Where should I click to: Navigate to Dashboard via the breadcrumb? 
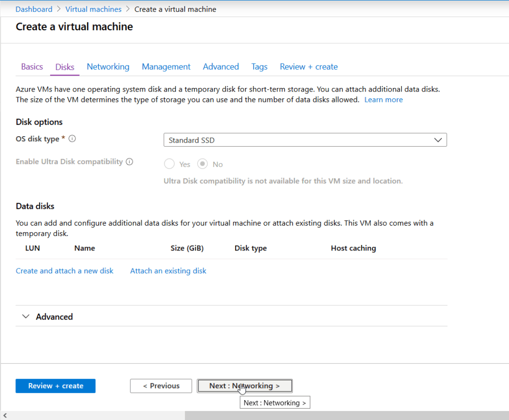(x=34, y=9)
